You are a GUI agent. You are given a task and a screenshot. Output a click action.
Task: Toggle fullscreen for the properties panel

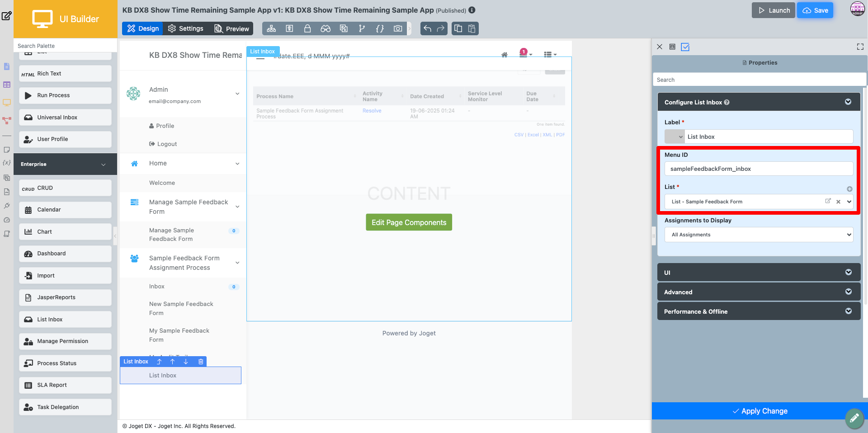tap(860, 47)
